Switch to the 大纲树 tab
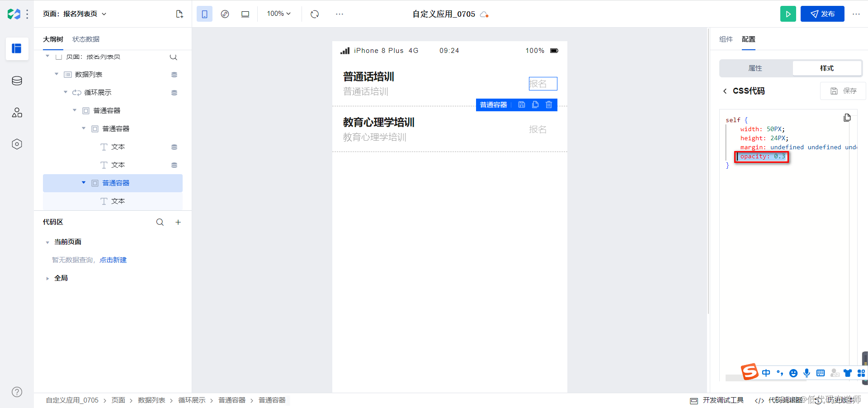This screenshot has height=408, width=868. (53, 39)
